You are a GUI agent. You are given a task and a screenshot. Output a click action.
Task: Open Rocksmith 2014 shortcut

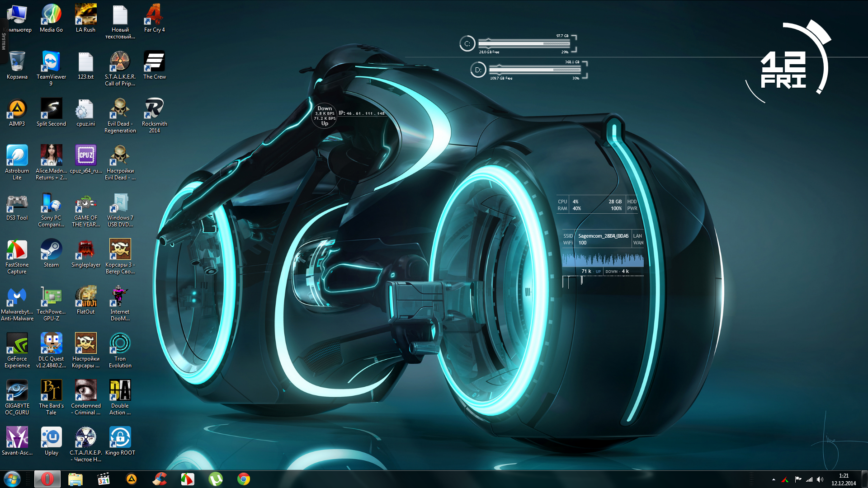(x=154, y=116)
